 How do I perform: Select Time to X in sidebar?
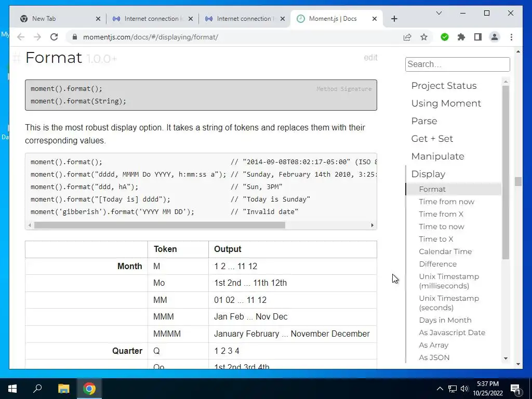click(x=436, y=239)
